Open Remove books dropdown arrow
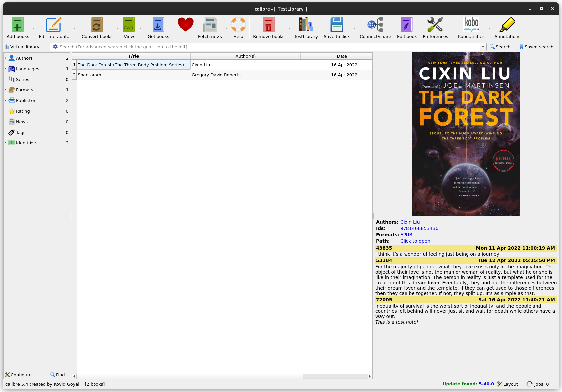 point(289,28)
